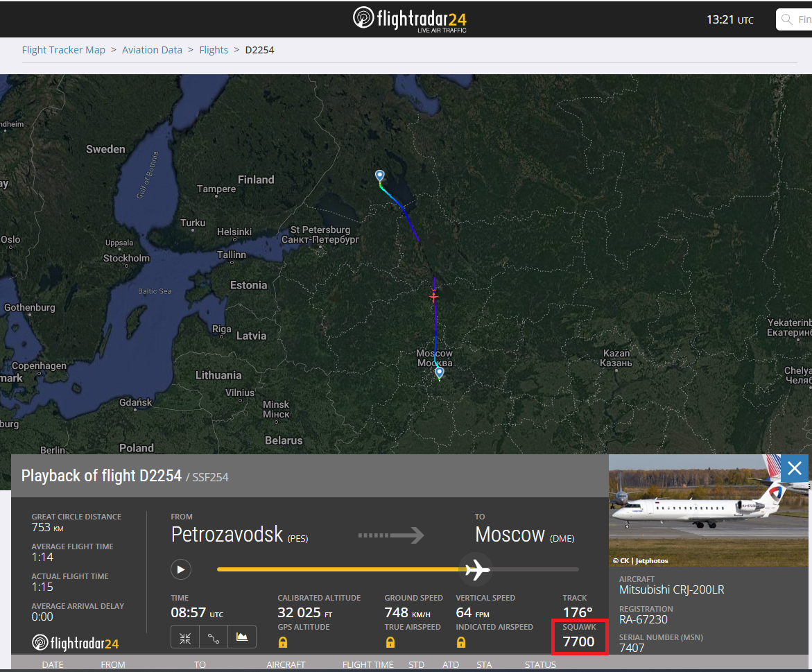Viewport: 812px width, 672px height.
Task: Click the ATD column header
Action: tap(451, 665)
